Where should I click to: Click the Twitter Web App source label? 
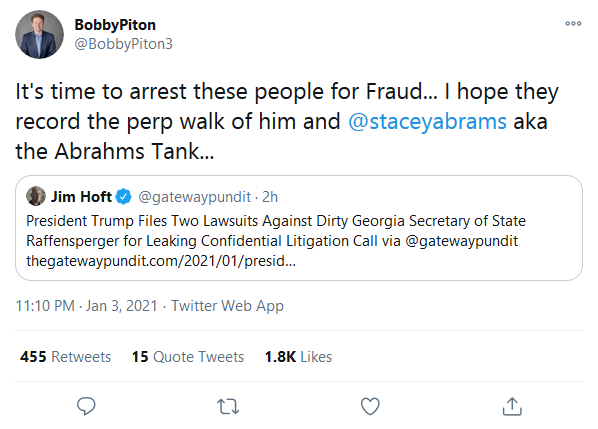pos(227,306)
